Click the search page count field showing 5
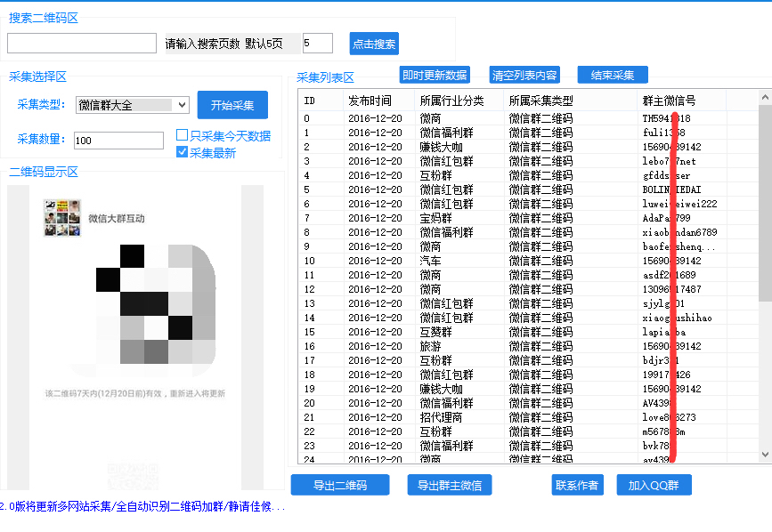The height and width of the screenshot is (532, 772). click(x=317, y=44)
